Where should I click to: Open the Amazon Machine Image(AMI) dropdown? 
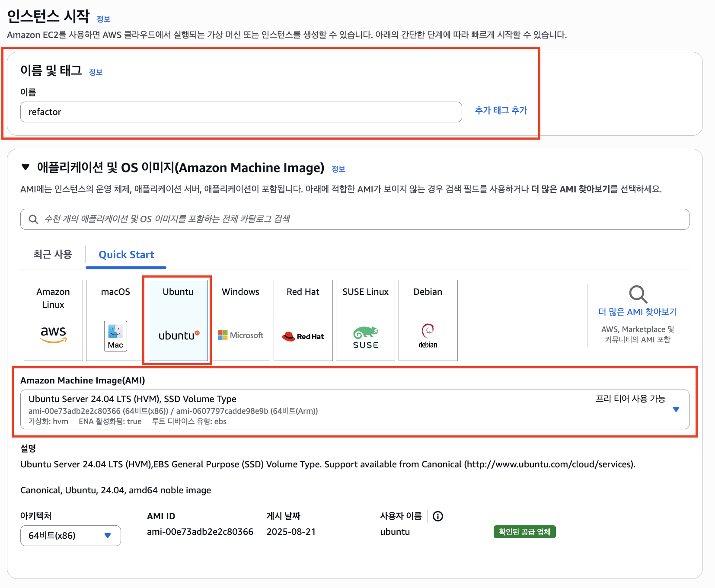tap(354, 409)
